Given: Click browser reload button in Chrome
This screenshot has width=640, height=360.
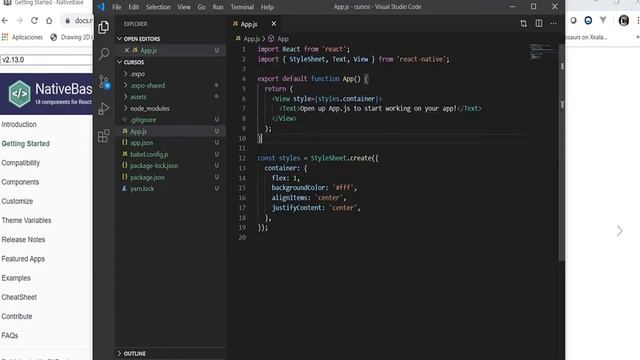Looking at the screenshot, I should [34, 20].
